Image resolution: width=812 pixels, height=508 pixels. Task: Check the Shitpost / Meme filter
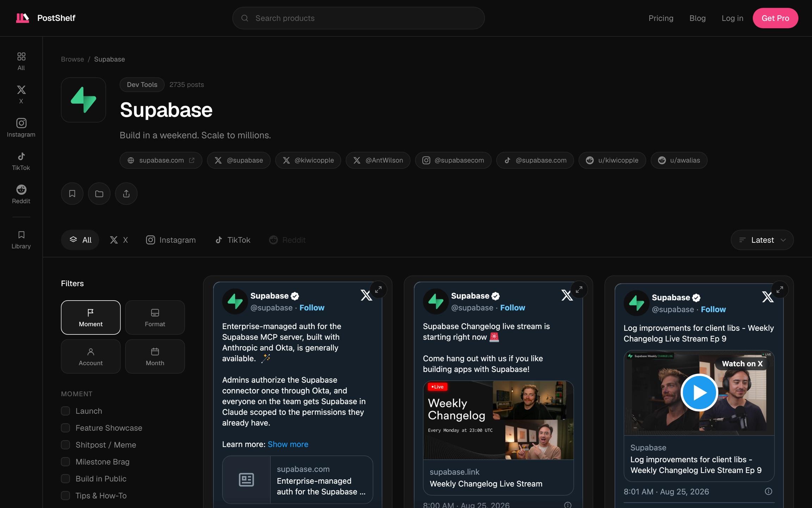(66, 445)
